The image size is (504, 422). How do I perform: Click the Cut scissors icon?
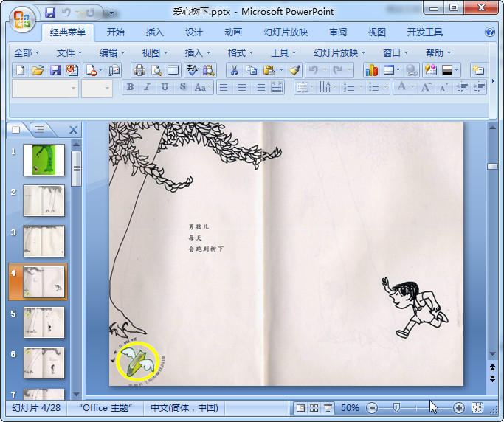[235, 70]
